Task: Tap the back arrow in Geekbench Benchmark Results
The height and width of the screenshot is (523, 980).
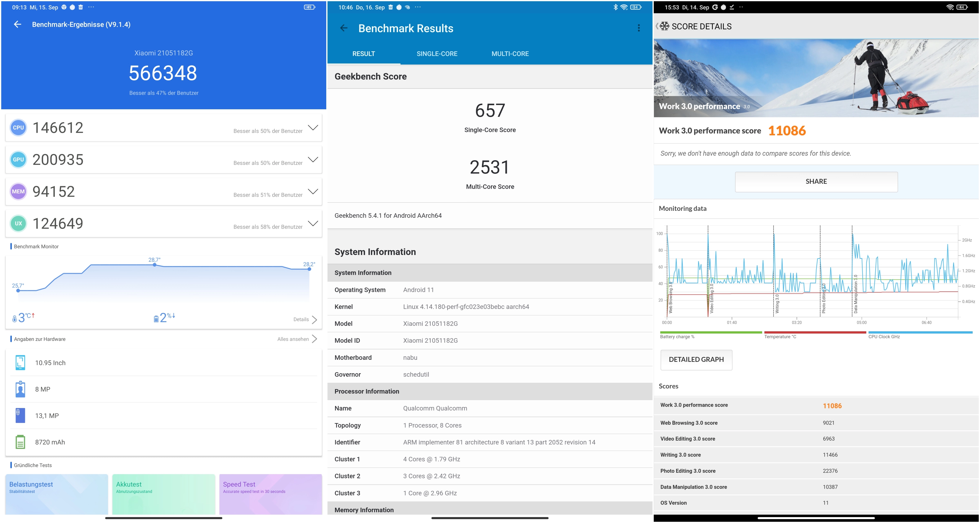Action: [344, 28]
